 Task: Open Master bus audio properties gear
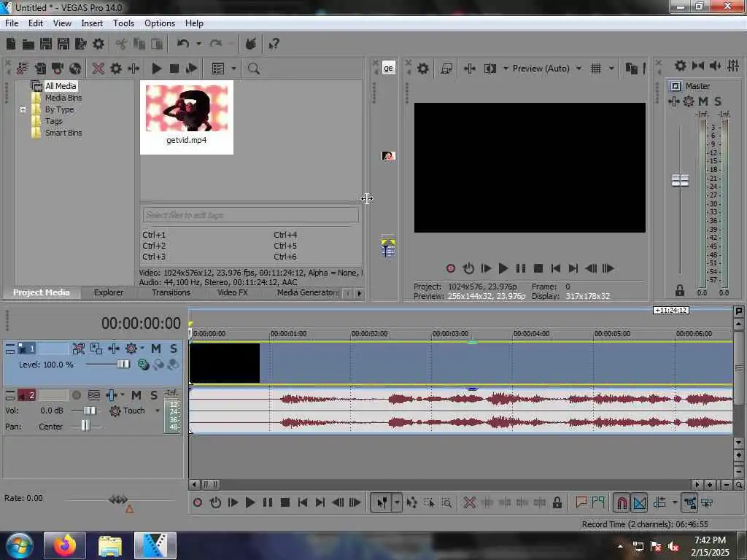(x=681, y=66)
